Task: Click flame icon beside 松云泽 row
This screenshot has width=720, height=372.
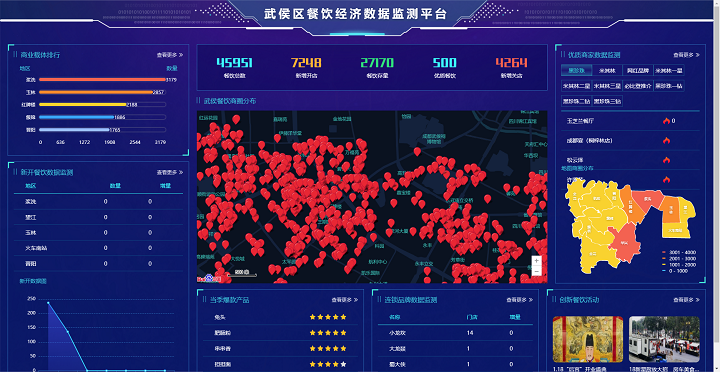Action: point(666,160)
